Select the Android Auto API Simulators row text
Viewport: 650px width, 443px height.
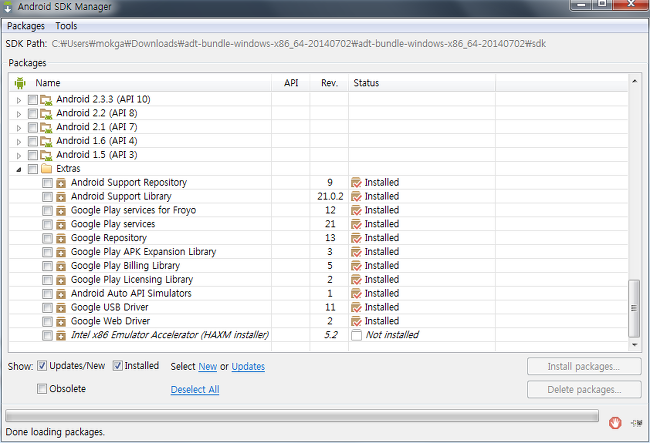pos(131,293)
